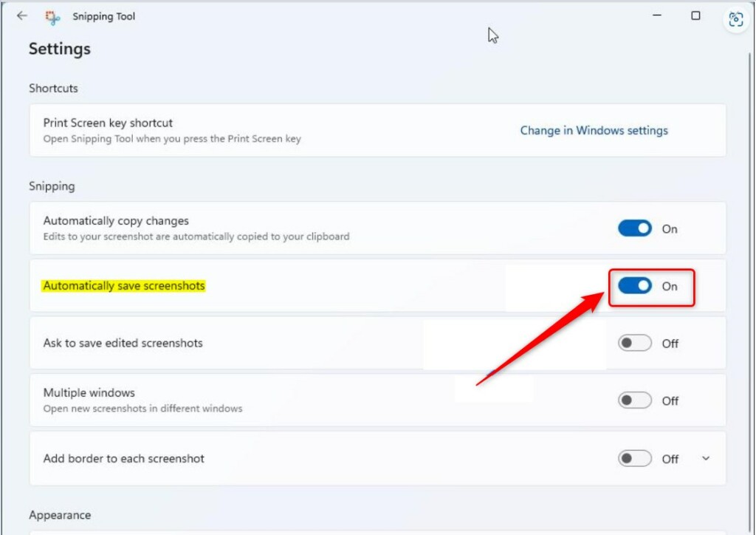Toggle off Automatically copy changes
This screenshot has height=535, width=756.
633,229
